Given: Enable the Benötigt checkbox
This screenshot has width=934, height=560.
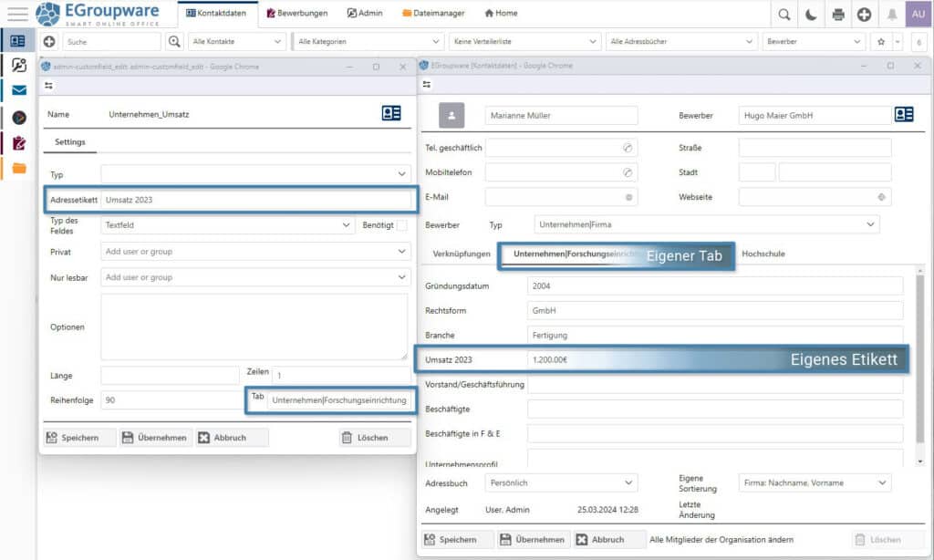Looking at the screenshot, I should pos(402,225).
